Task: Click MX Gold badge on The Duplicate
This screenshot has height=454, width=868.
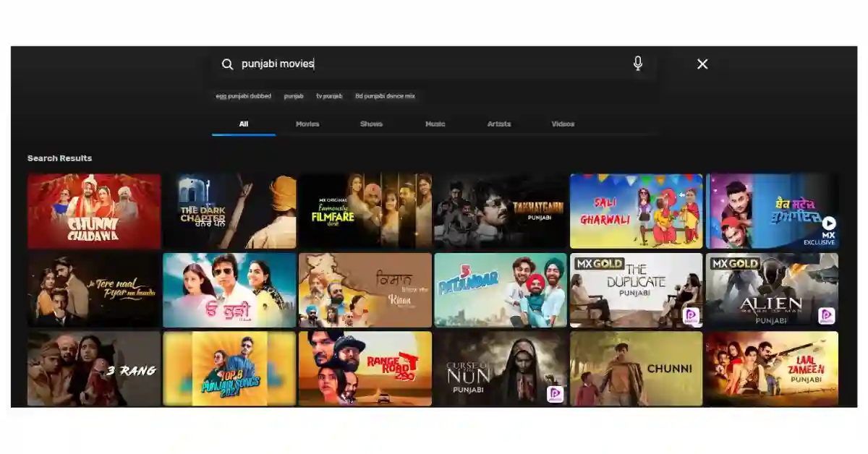Action: (599, 263)
